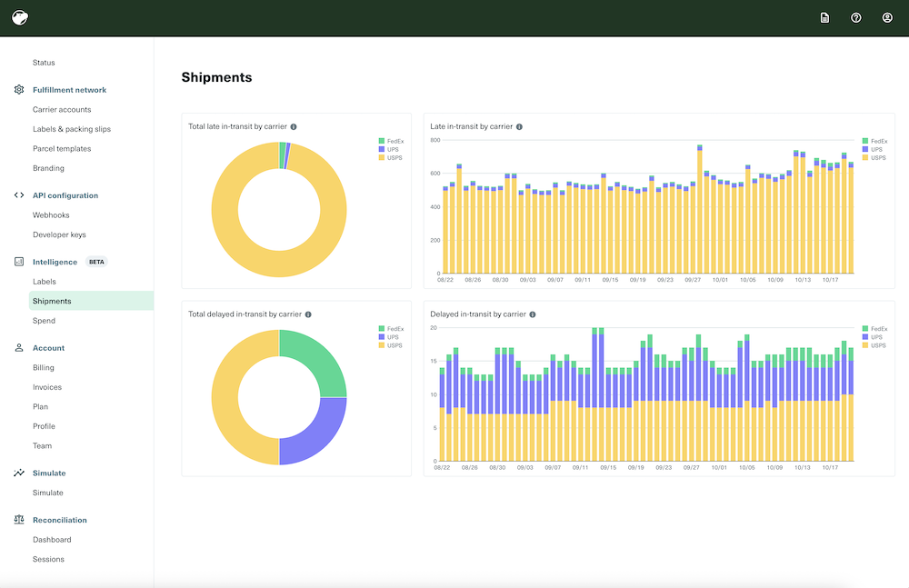Click yellow USPS ring of late donut chart
The image size is (909, 588).
click(225, 210)
